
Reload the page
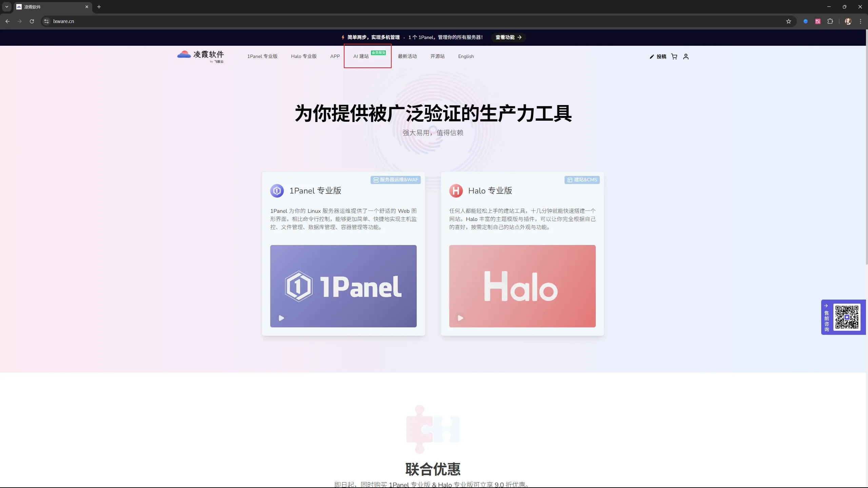coord(32,21)
